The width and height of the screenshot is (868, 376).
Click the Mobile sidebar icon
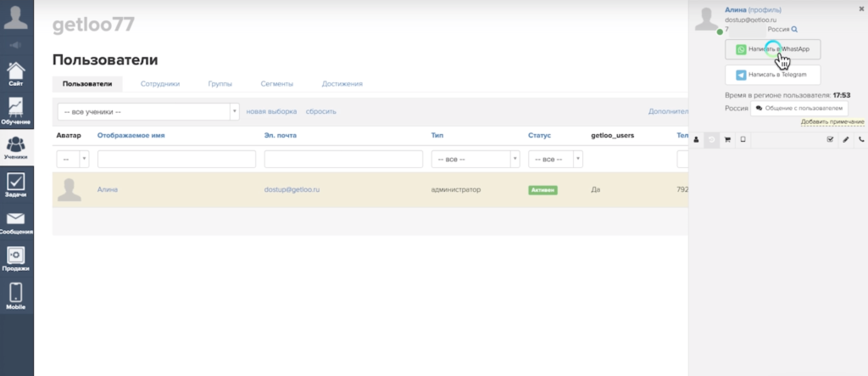[x=16, y=295]
